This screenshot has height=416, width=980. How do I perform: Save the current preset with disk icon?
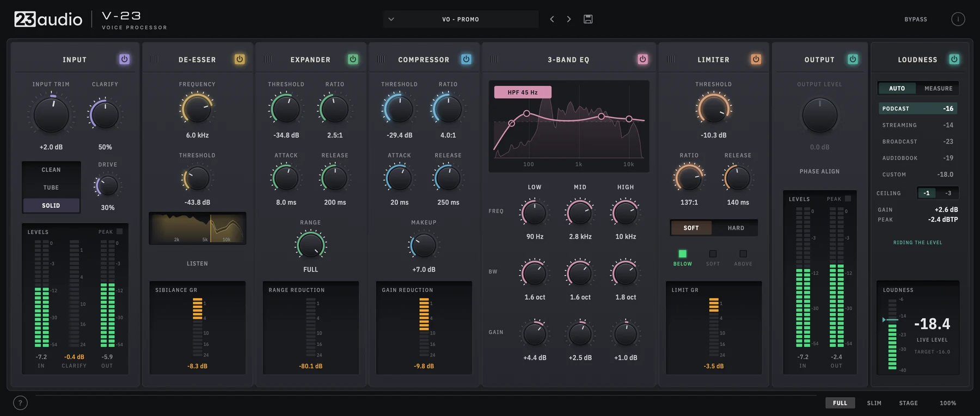pyautogui.click(x=588, y=19)
